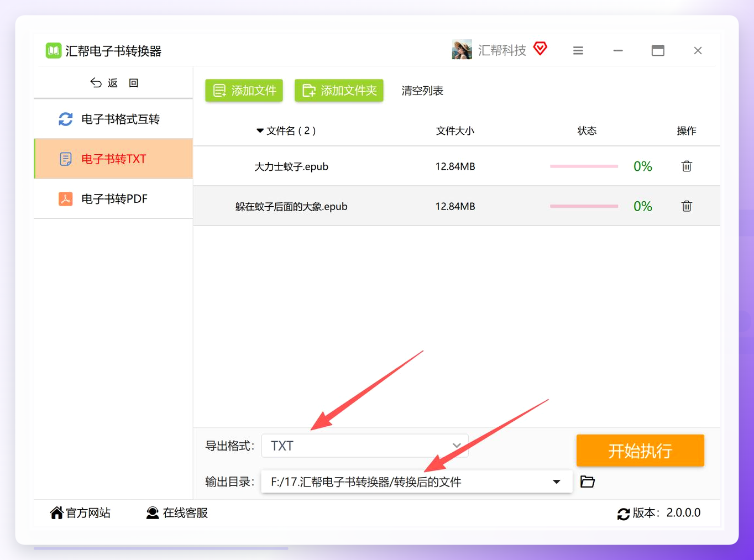Click the 操作 column header
754x560 pixels.
687,131
